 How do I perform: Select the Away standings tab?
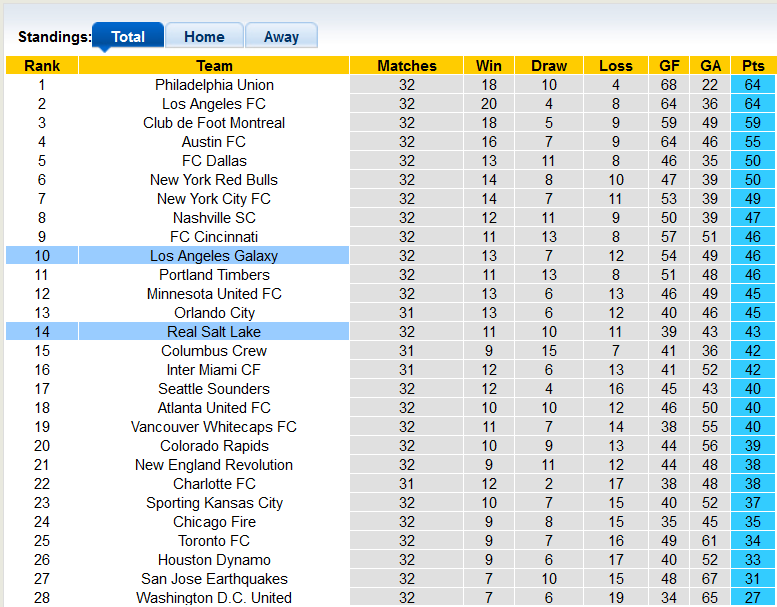[281, 37]
